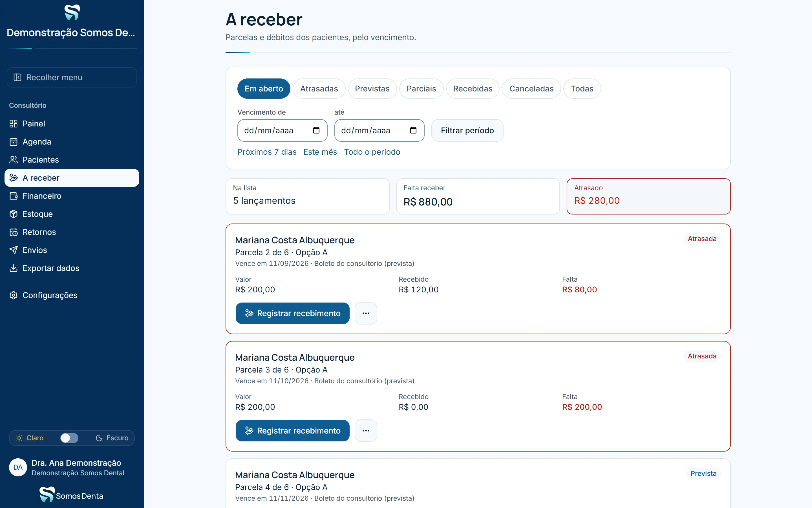Image resolution: width=812 pixels, height=508 pixels.
Task: Click the A receber hand-coins sidebar icon
Action: [14, 178]
